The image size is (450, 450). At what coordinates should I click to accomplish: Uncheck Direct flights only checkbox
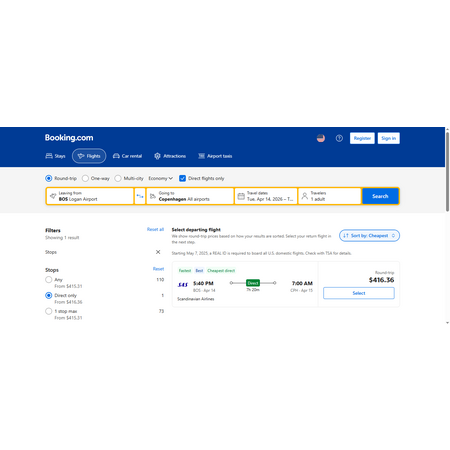182,178
